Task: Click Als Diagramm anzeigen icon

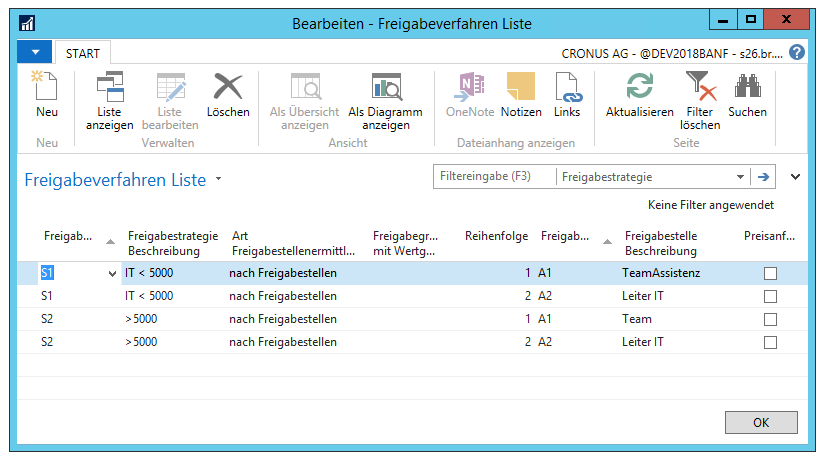Action: point(386,86)
